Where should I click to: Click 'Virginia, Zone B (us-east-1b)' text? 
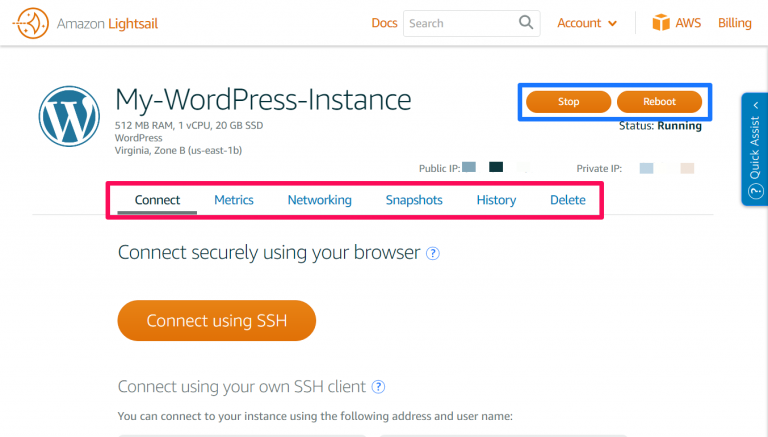click(x=178, y=151)
